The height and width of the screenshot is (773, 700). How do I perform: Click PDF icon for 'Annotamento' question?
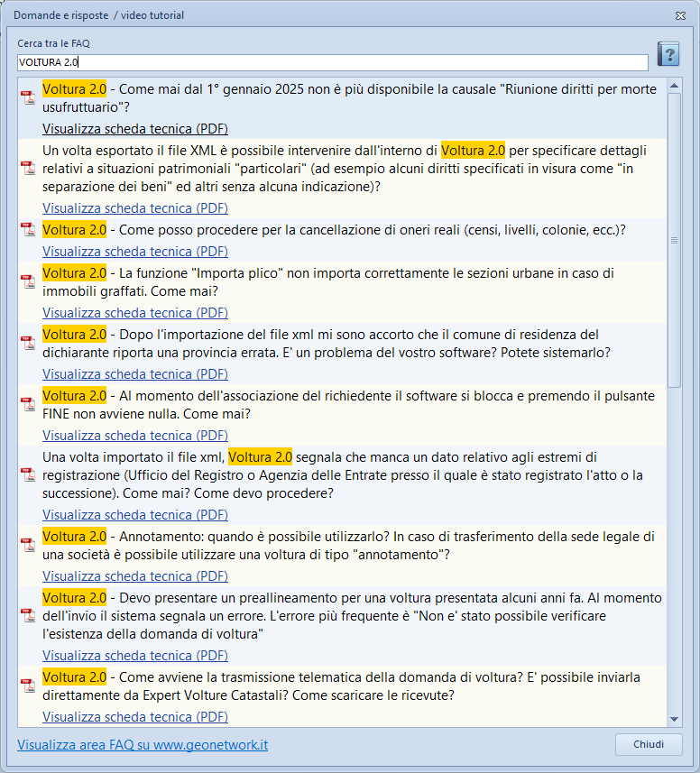point(28,545)
